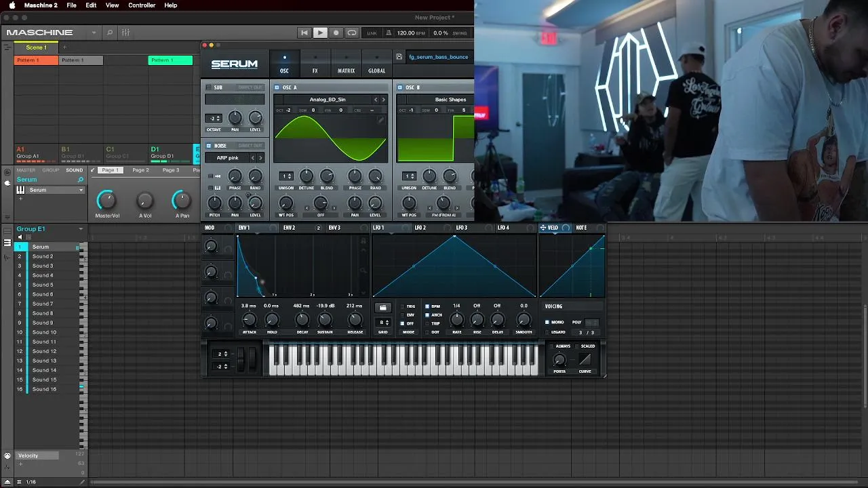Click Serum save preset disk icon
Viewport: 868px width, 488px height.
[x=399, y=57]
